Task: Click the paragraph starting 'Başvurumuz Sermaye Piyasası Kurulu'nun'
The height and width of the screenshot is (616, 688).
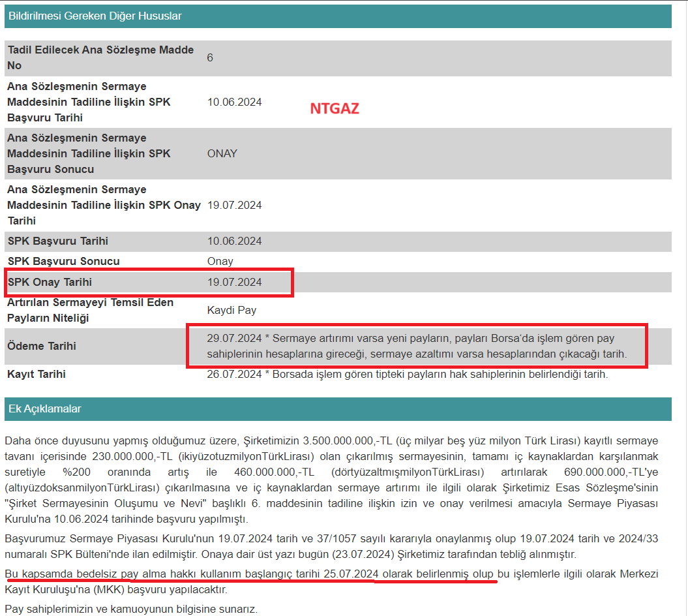Action: [x=331, y=546]
